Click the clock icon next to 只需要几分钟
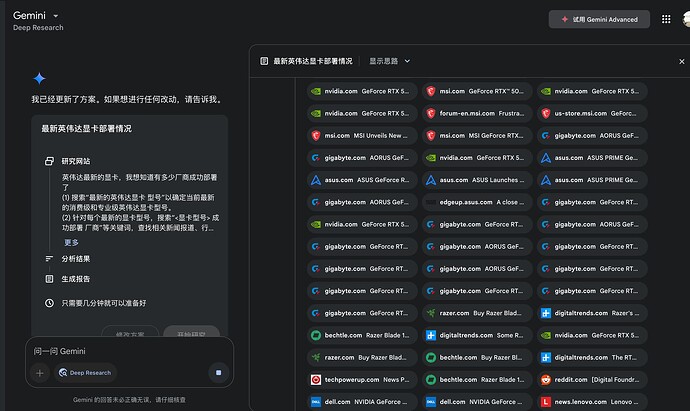 tap(49, 303)
